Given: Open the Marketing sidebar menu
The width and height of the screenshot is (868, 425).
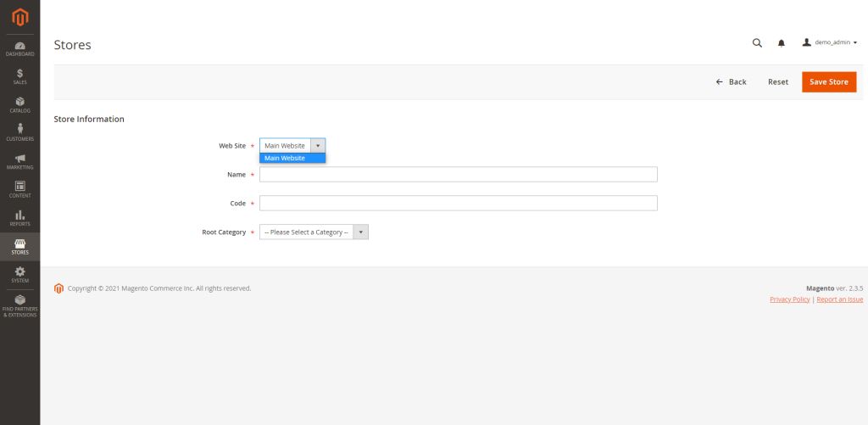Looking at the screenshot, I should (20, 162).
